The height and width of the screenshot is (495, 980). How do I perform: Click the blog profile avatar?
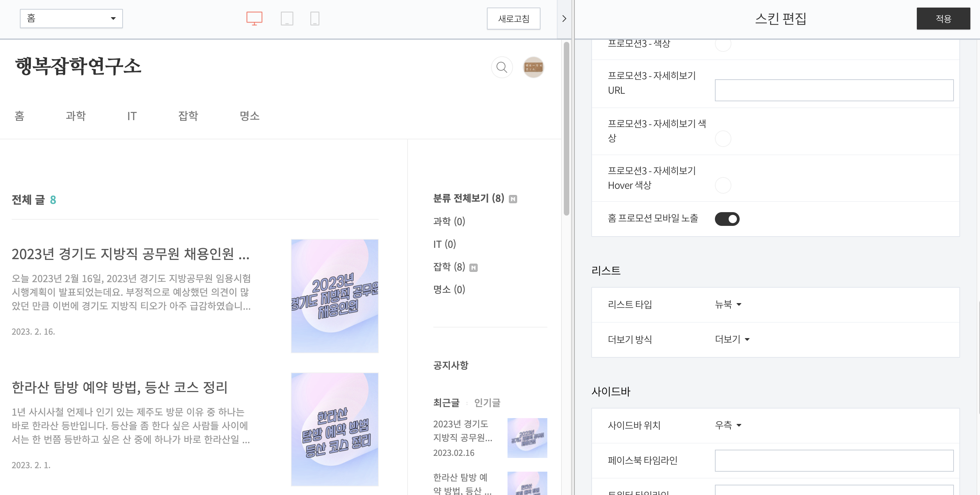coord(533,67)
